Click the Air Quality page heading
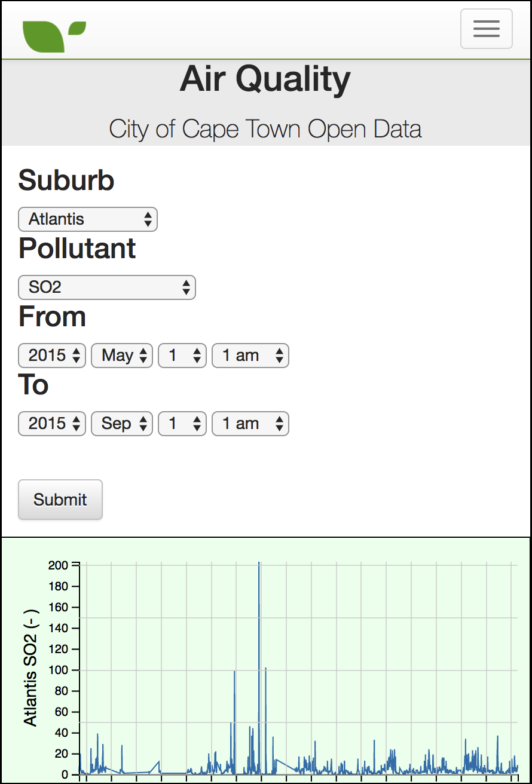Image resolution: width=532 pixels, height=784 pixels. [265, 79]
